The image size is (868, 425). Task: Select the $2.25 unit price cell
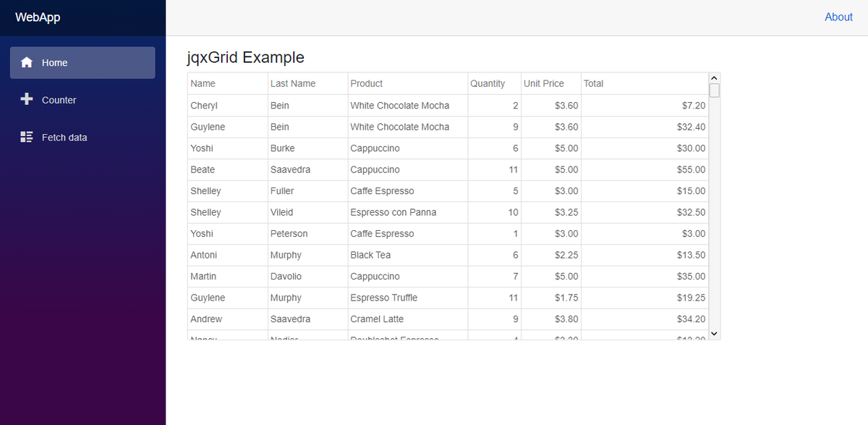coord(551,255)
